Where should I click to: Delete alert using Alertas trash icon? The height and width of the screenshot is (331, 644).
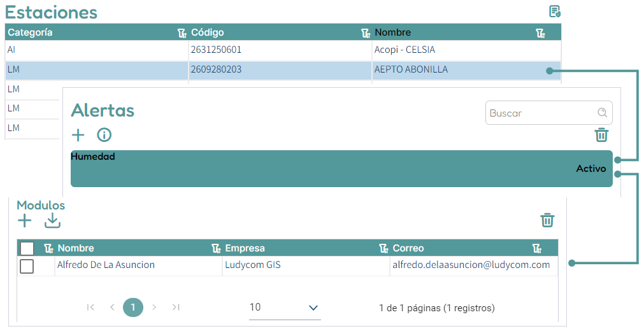601,135
